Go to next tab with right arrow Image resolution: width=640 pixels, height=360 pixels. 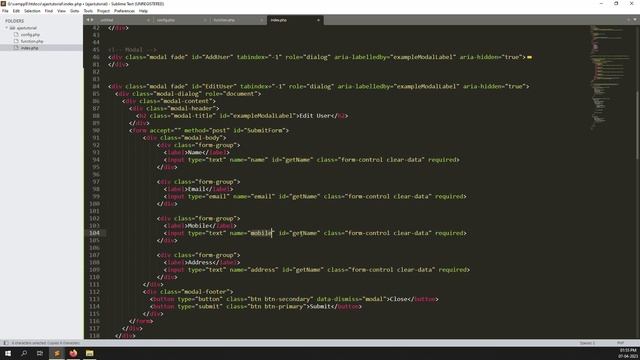pyautogui.click(x=92, y=20)
